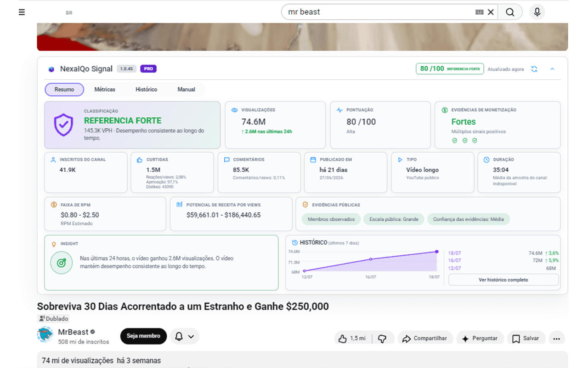Refresh the NexalQo data icon
Screen dimensions: 588x368
tap(534, 69)
